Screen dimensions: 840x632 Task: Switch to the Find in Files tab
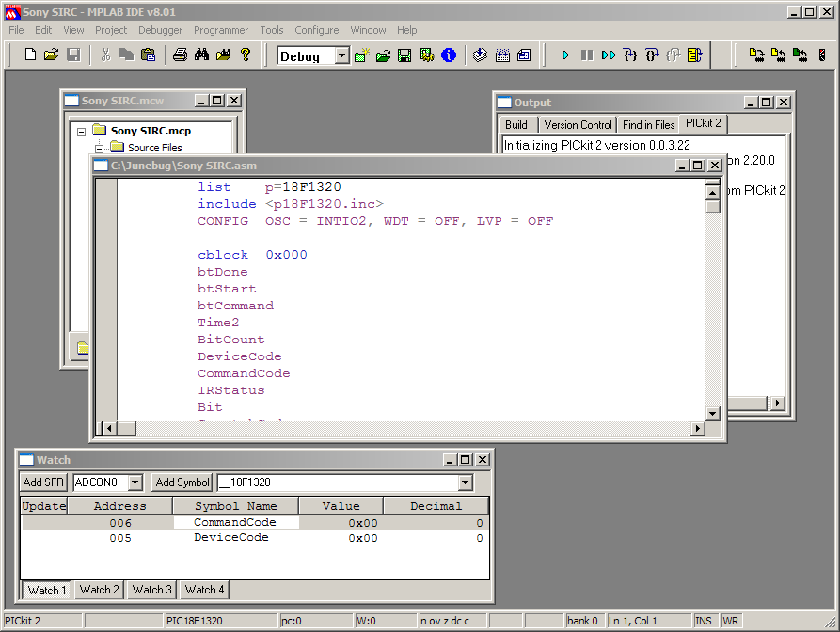click(648, 125)
